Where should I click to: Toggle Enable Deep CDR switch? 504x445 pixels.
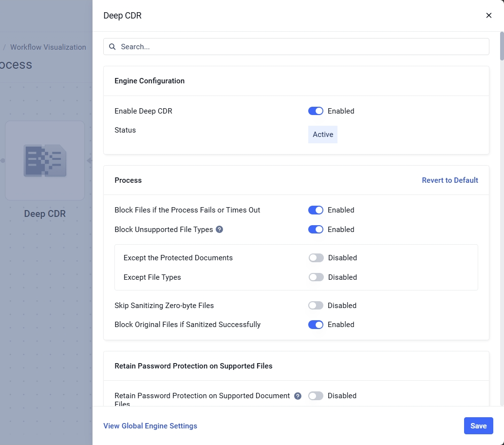[316, 111]
